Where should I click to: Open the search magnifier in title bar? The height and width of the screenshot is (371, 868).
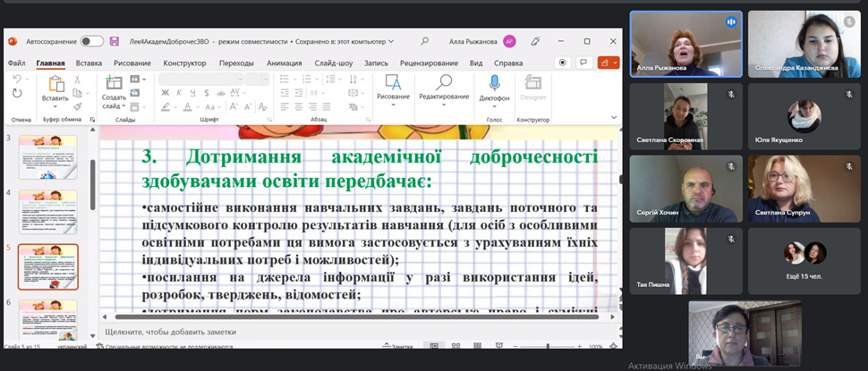(424, 41)
